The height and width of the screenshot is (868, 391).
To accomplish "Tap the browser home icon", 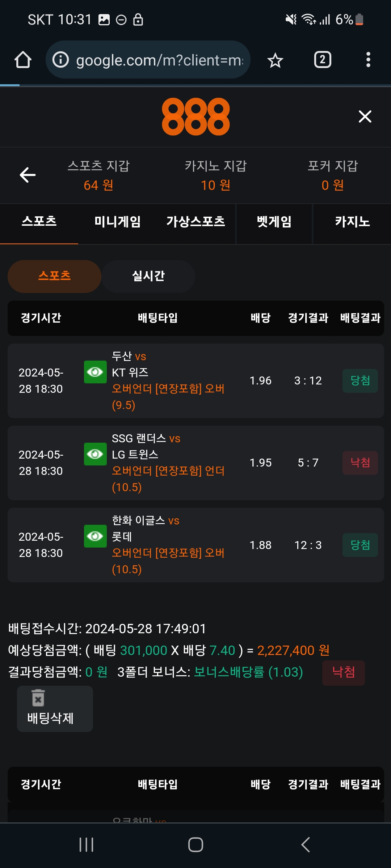I will [x=23, y=60].
